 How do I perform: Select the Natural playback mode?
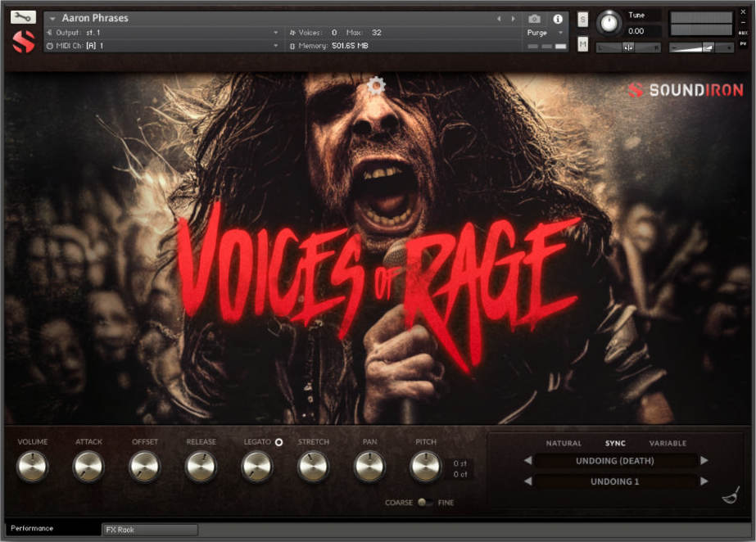click(x=564, y=442)
